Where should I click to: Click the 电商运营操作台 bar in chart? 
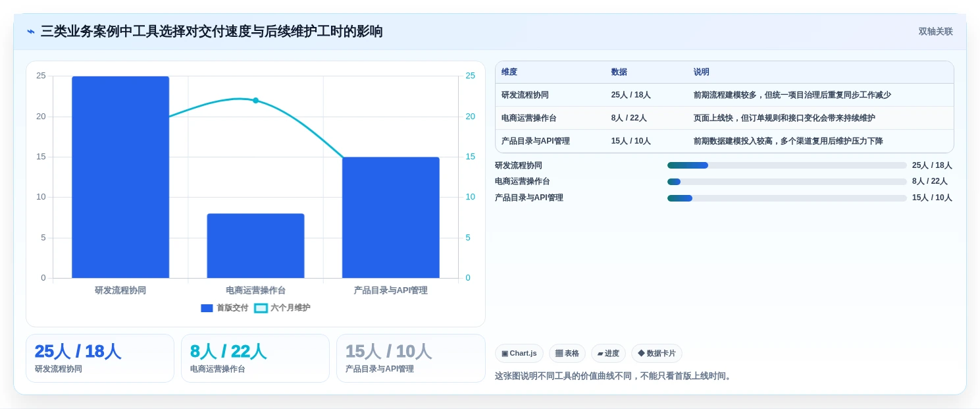[x=255, y=246]
